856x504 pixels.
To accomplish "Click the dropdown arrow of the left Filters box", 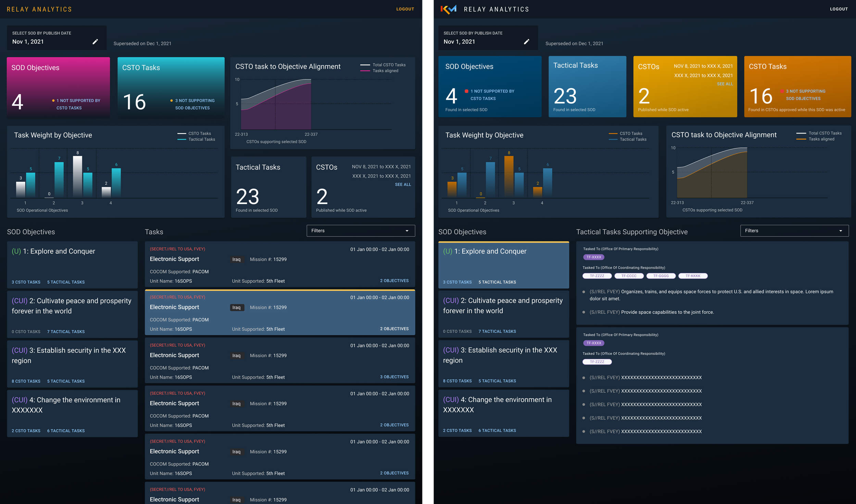I will click(x=407, y=231).
